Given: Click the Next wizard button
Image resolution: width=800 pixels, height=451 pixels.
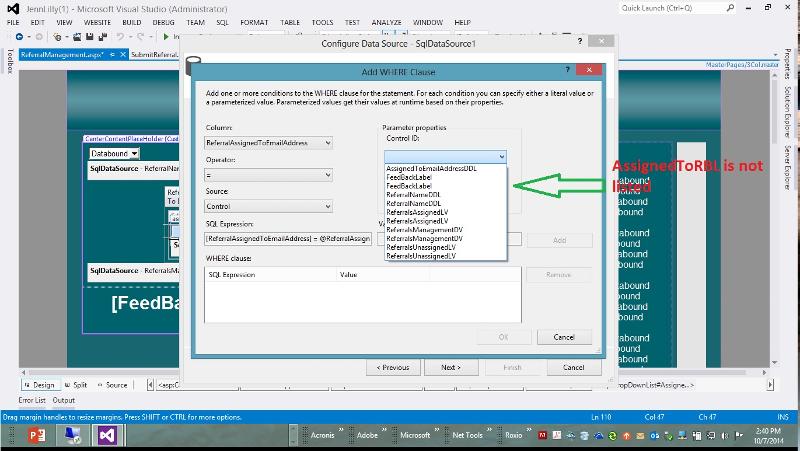Looking at the screenshot, I should point(451,367).
